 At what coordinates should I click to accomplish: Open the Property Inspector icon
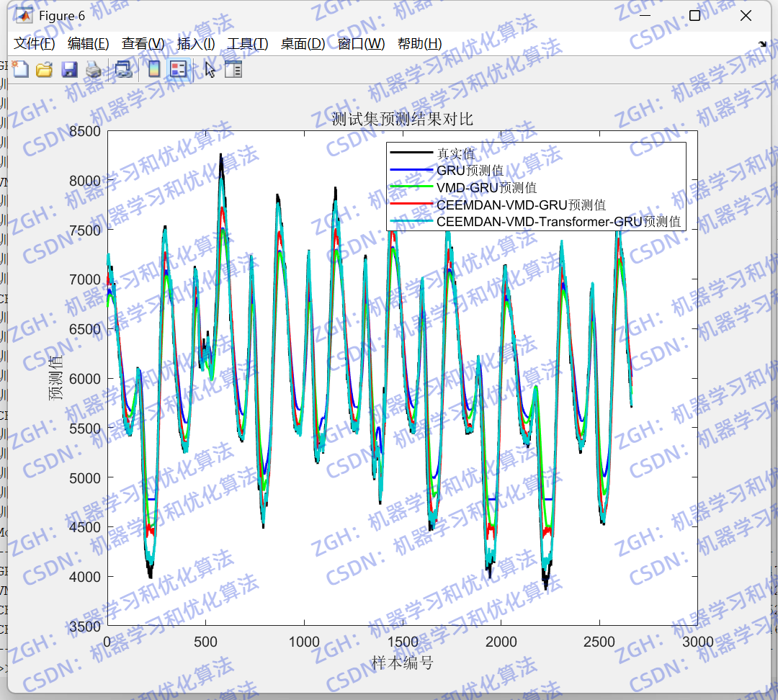pyautogui.click(x=233, y=69)
